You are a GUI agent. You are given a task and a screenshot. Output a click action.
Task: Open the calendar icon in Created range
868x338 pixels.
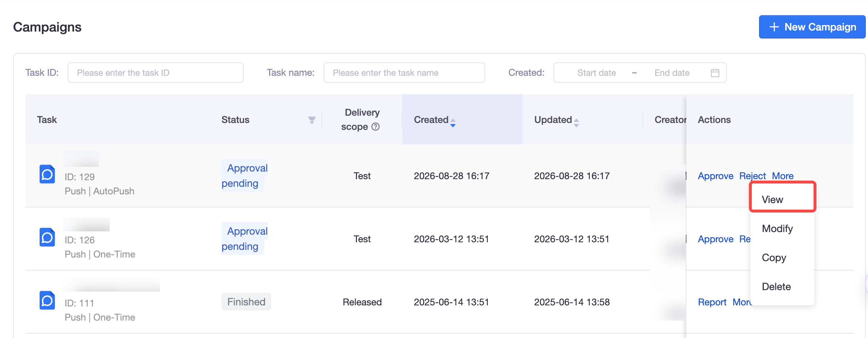click(715, 73)
